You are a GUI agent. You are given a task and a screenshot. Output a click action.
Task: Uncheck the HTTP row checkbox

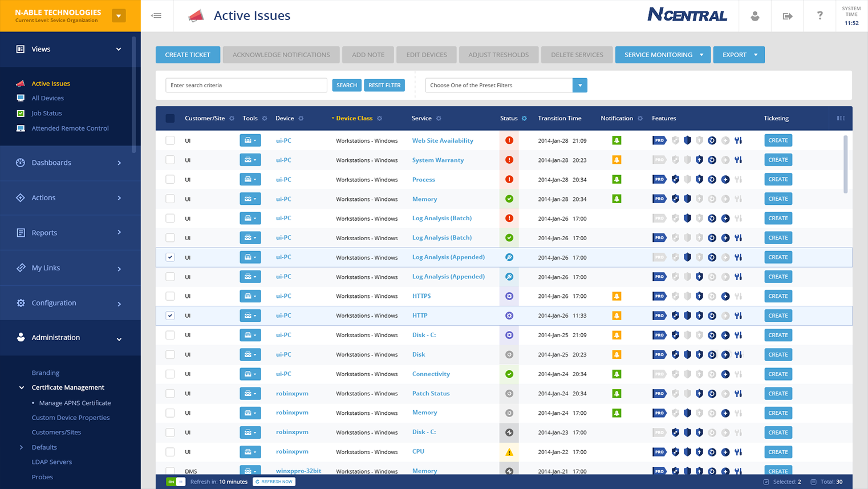tap(170, 316)
